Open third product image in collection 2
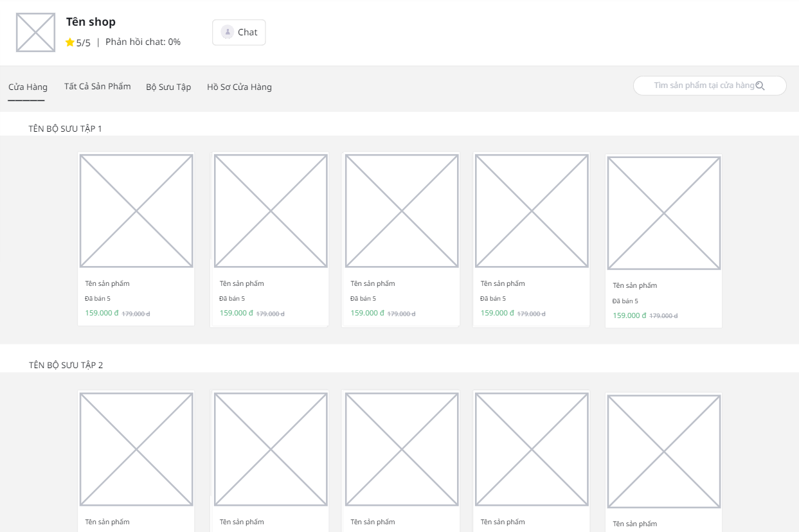799x532 pixels. click(402, 449)
